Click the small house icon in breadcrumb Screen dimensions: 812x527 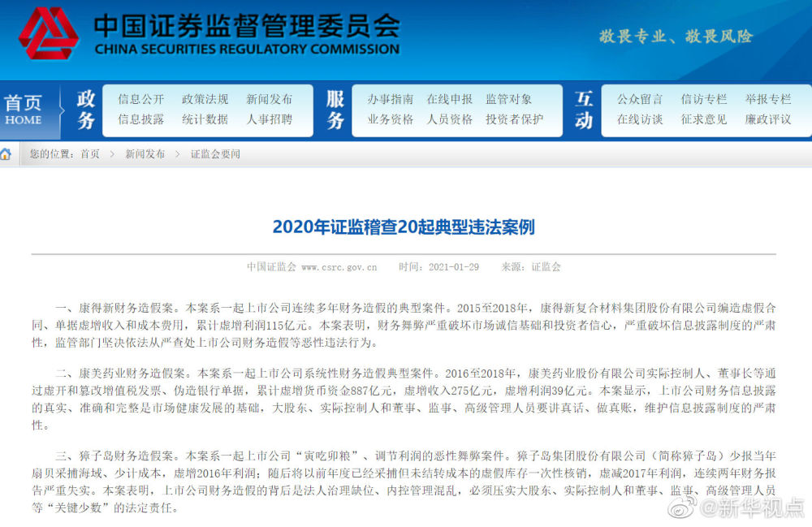coord(6,154)
